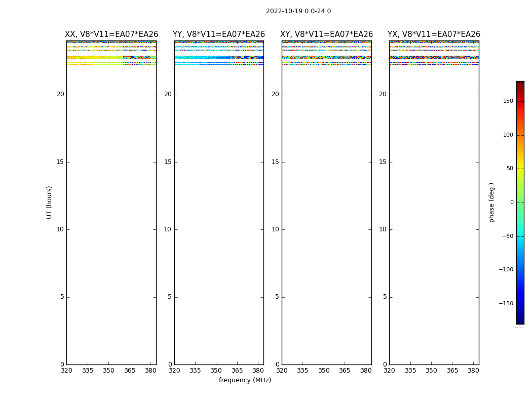Screen dimensions: 532x405
Task: Click the "380" frequency tick under XX panel
Action: click(150, 371)
